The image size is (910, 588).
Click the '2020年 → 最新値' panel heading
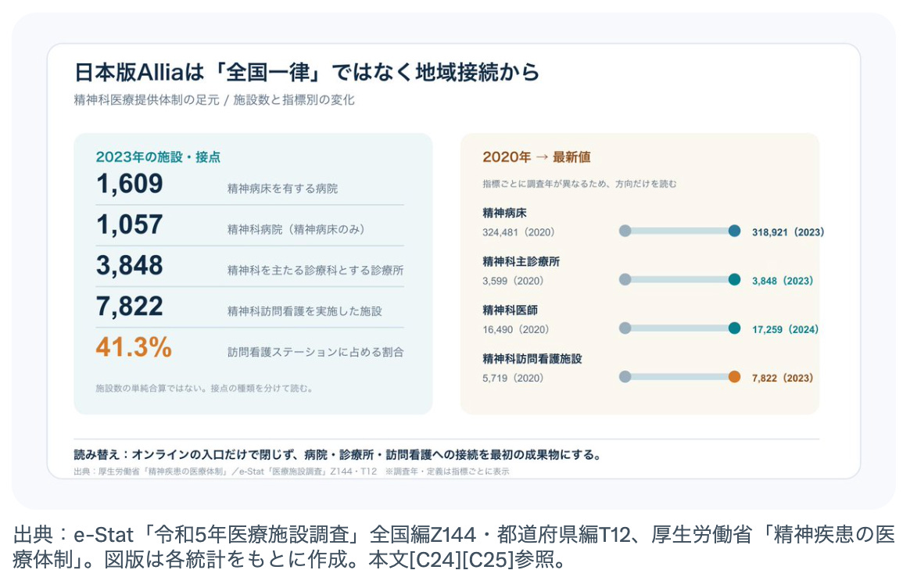536,156
